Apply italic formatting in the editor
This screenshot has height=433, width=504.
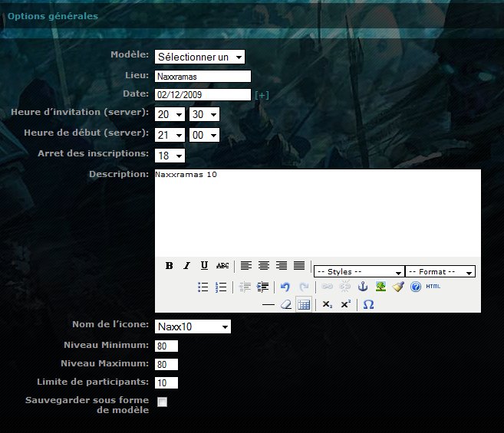pyautogui.click(x=186, y=266)
